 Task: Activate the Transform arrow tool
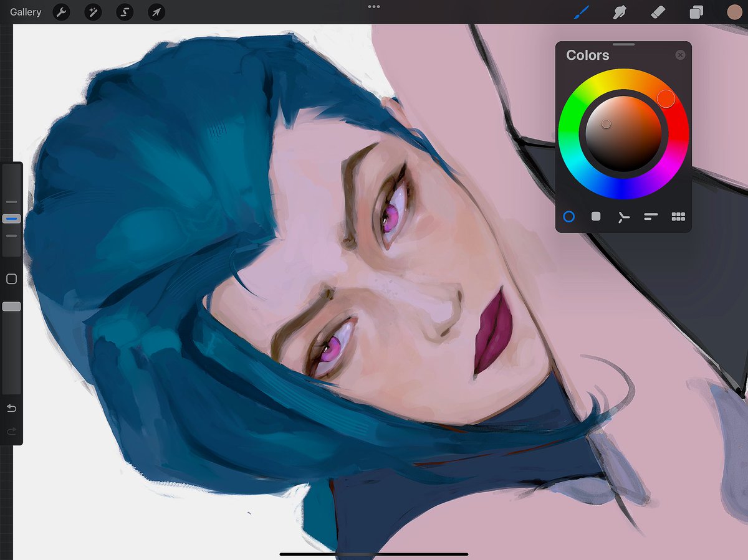pyautogui.click(x=156, y=12)
